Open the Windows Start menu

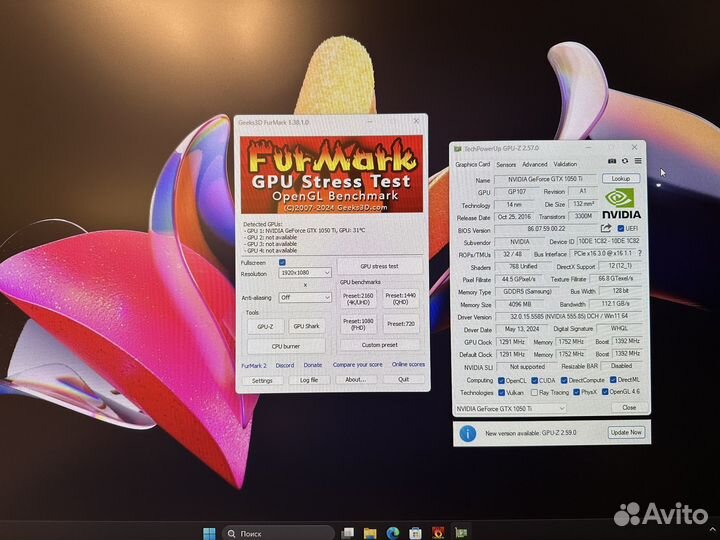(x=209, y=533)
